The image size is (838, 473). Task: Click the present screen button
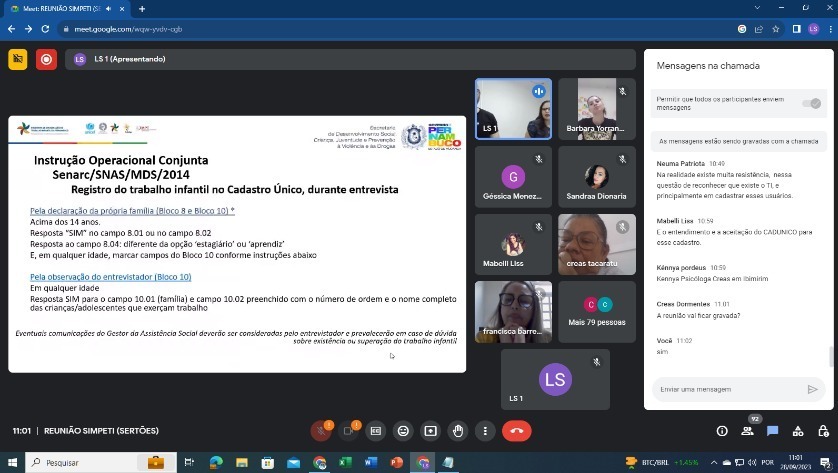pyautogui.click(x=431, y=431)
